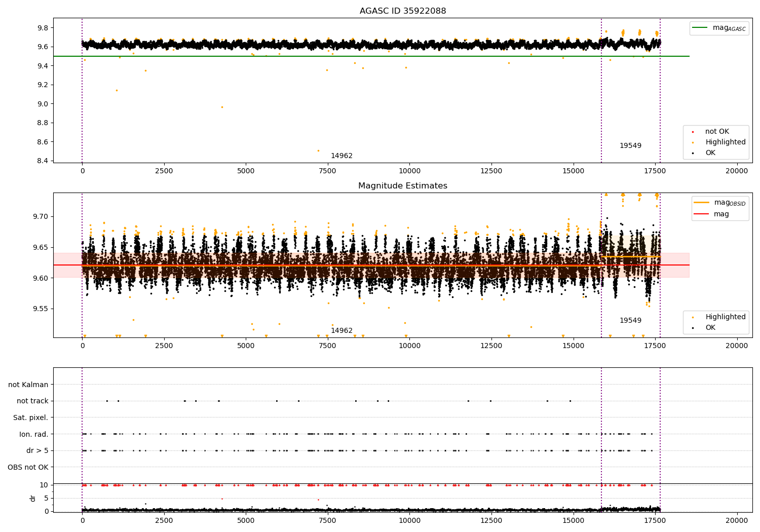
Task: Click the '9.8' y-tick of top plot
Action: pyautogui.click(x=43, y=28)
